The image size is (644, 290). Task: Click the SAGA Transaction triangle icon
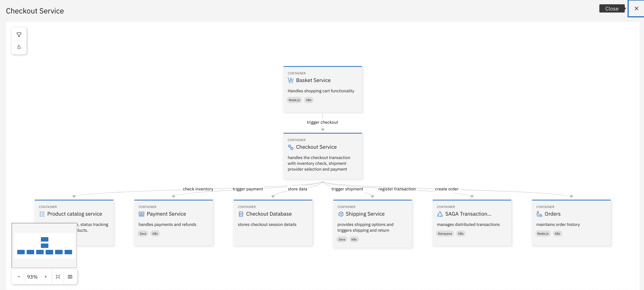coord(440,214)
